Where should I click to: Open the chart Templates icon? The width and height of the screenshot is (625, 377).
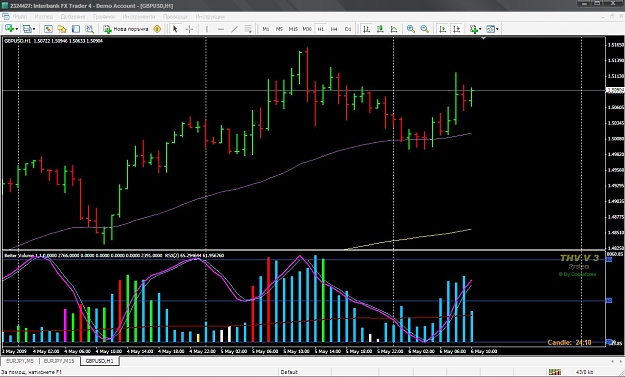[491, 29]
